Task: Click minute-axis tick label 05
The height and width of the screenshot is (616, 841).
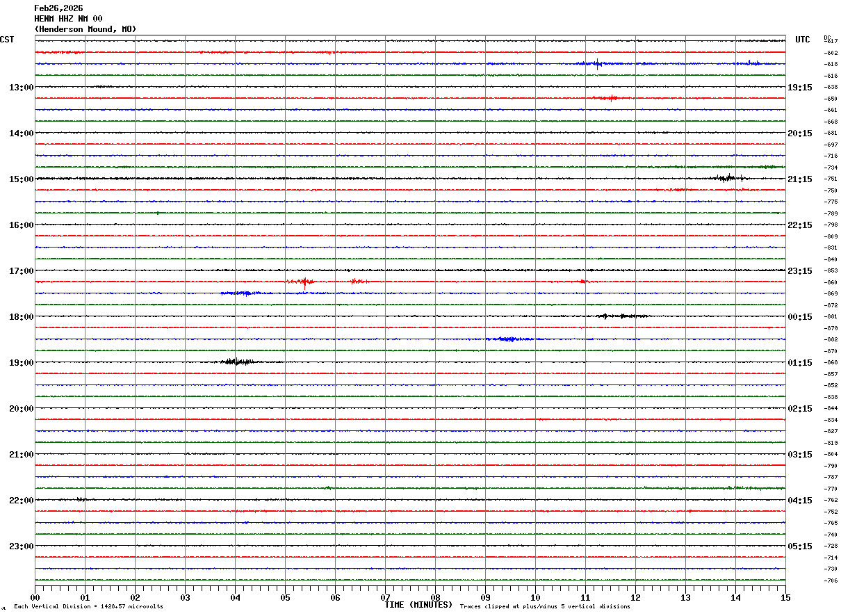Action: [x=285, y=597]
